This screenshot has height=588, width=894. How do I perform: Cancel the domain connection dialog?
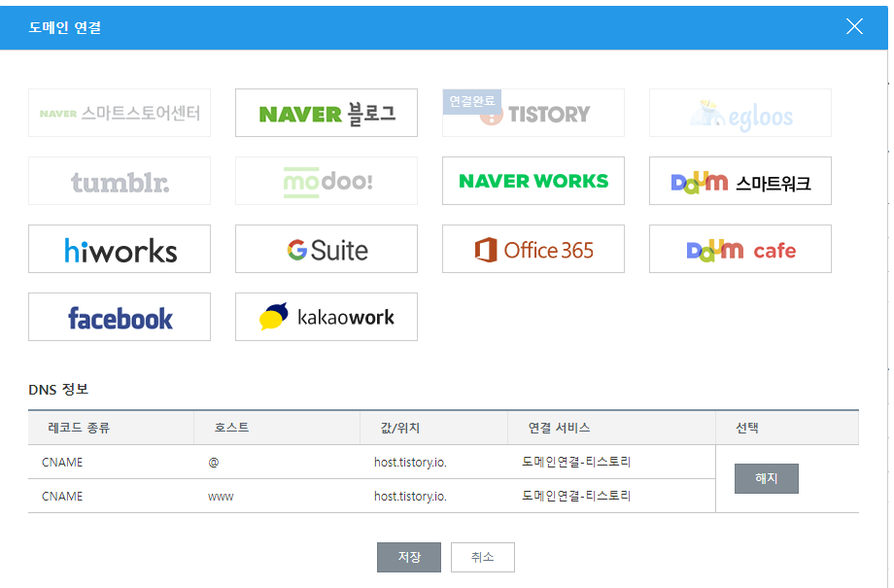[482, 557]
